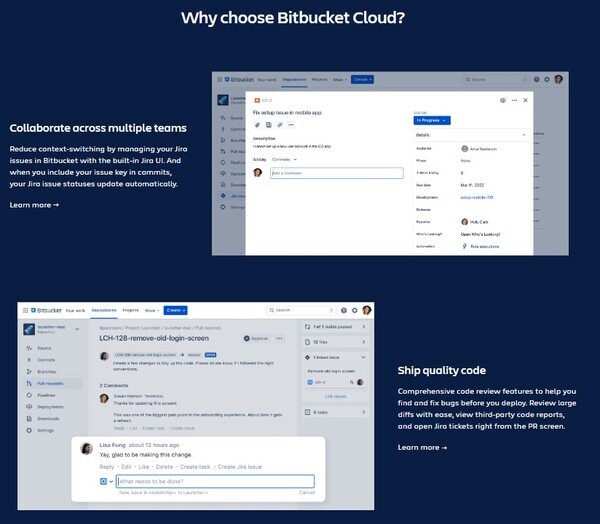Viewport: 600px width, 524px height.
Task: Click link icon under issue title
Action: [280, 125]
